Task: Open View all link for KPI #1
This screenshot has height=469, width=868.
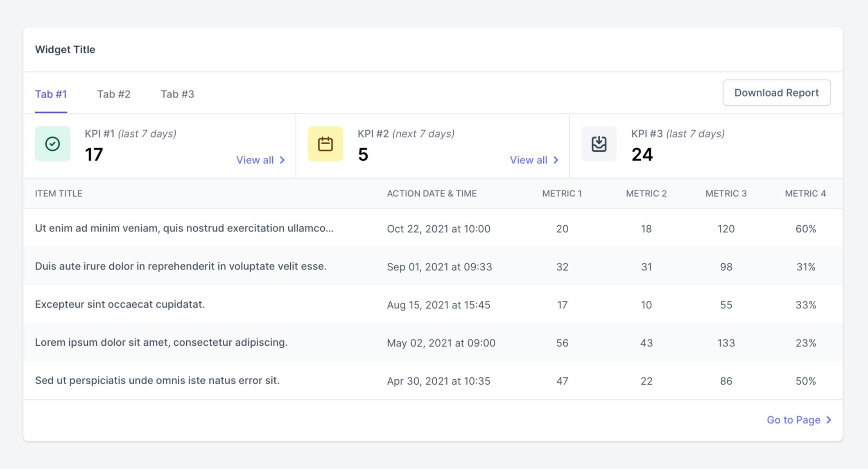Action: pos(255,160)
